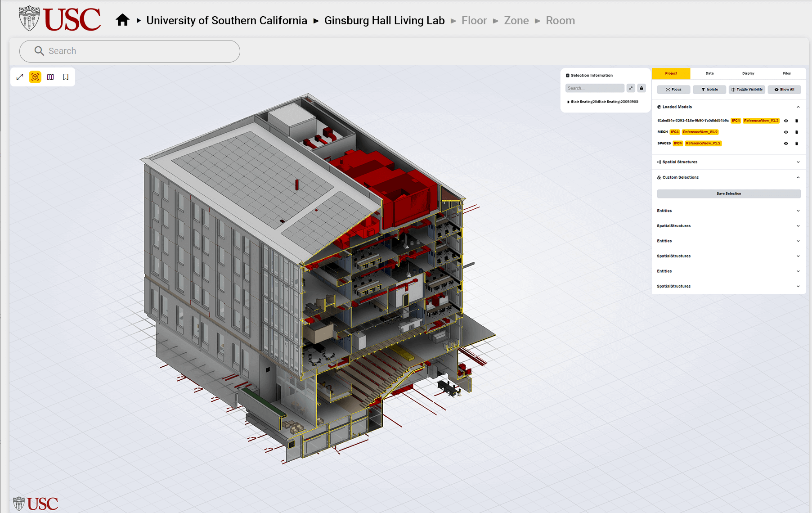Click the export icon in Selection Information
The width and height of the screenshot is (812, 513).
pyautogui.click(x=642, y=88)
